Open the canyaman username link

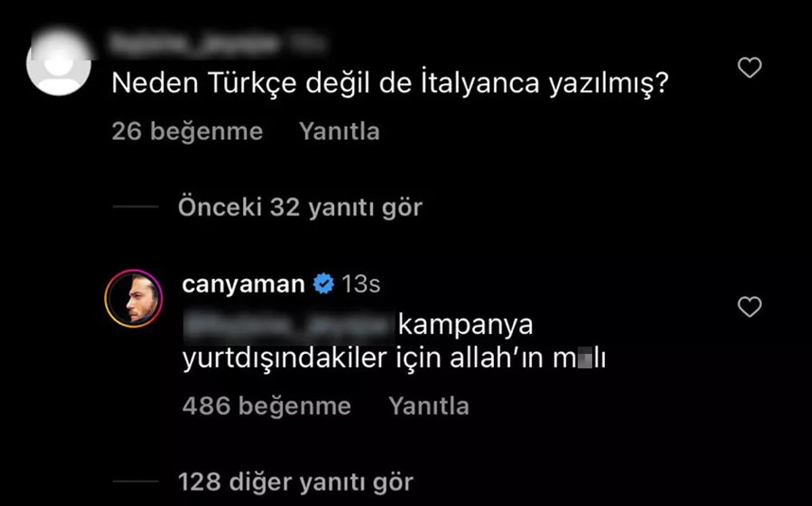[x=244, y=285]
